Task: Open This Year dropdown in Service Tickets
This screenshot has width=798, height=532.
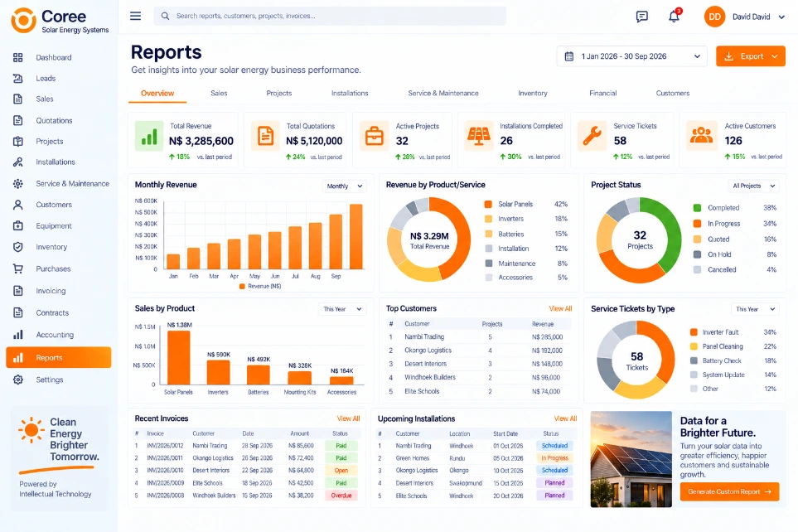Action: (755, 309)
